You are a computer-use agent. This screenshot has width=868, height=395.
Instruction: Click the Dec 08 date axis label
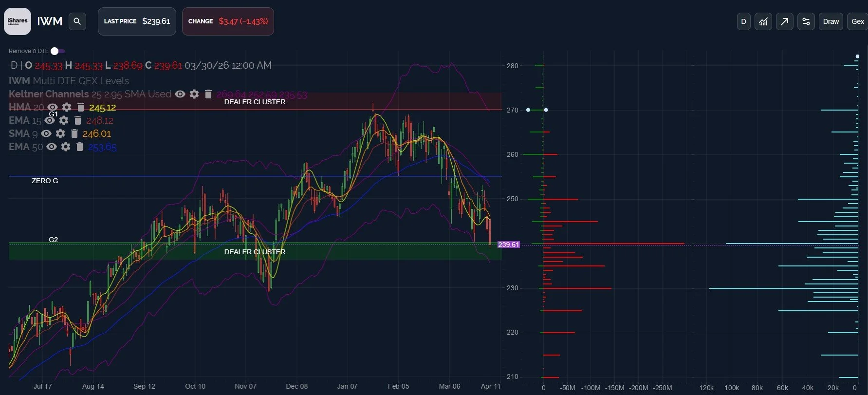(296, 386)
